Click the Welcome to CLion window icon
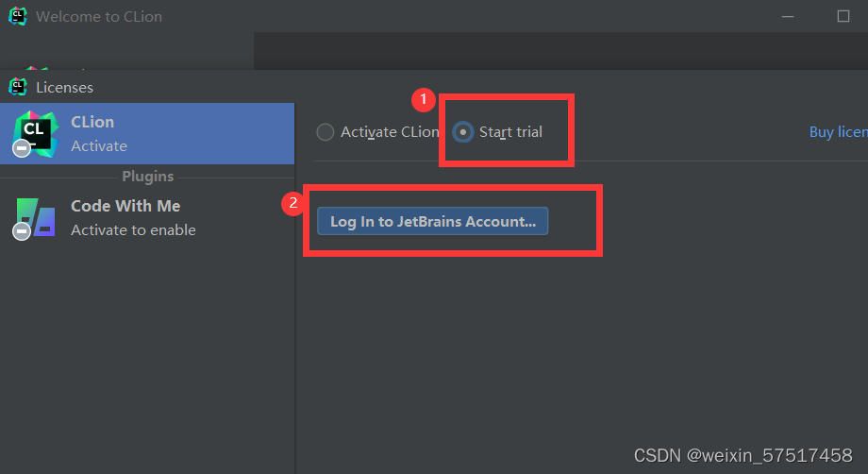 (x=18, y=16)
